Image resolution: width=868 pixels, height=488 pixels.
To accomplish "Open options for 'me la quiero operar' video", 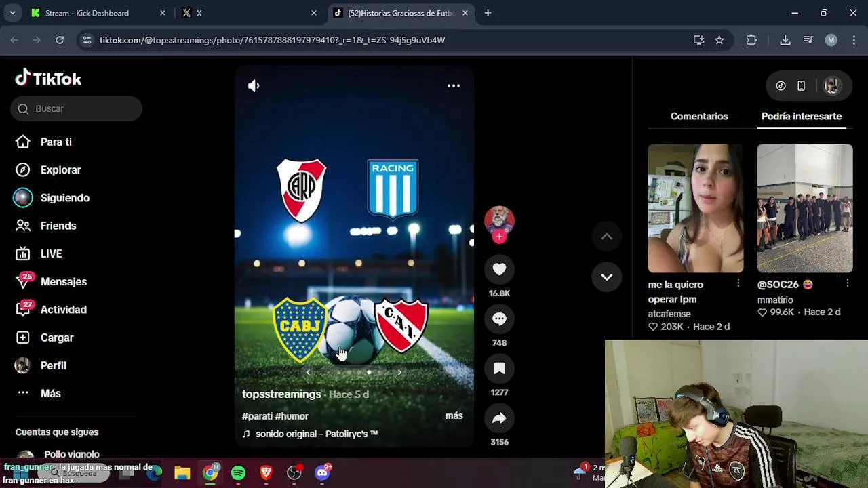I will click(x=738, y=283).
